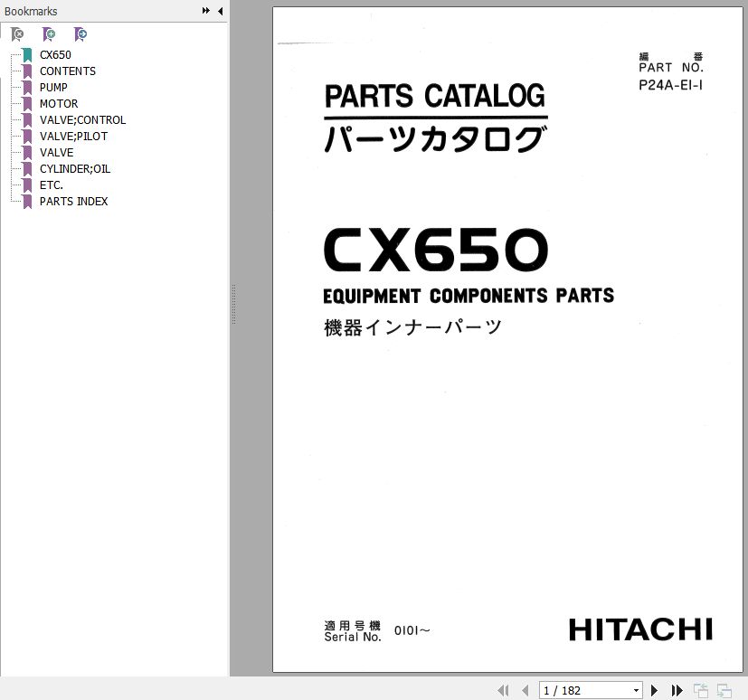Screen dimensions: 748x700
Task: Go to the first page
Action: (x=503, y=690)
